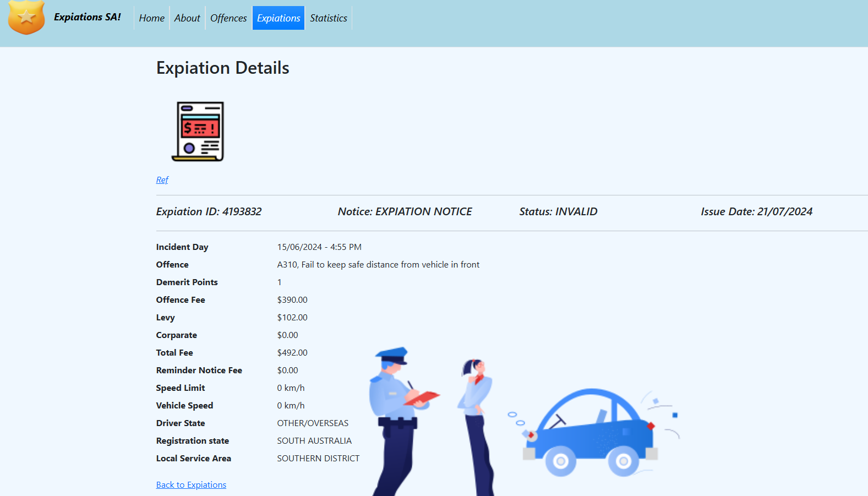Click the SOUTH AUSTRALIA value
The width and height of the screenshot is (868, 496).
[x=314, y=441]
